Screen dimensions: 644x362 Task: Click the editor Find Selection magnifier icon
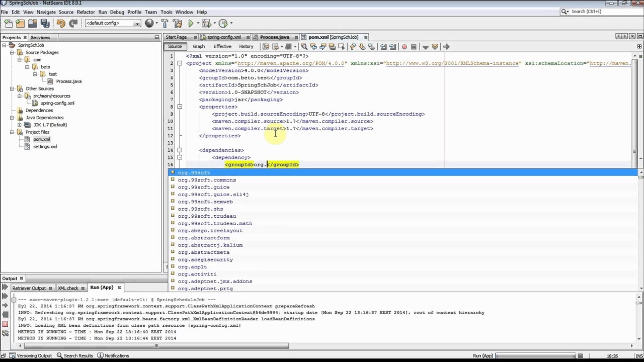304,47
